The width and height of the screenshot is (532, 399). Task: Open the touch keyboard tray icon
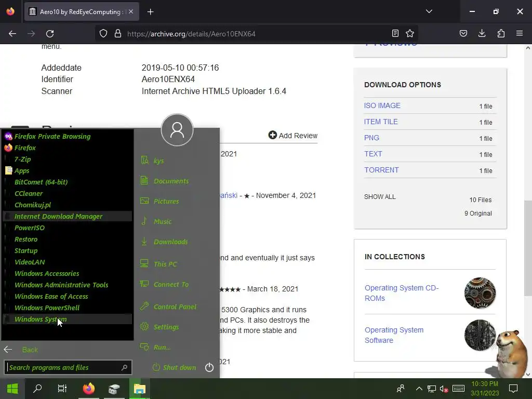pyautogui.click(x=458, y=389)
